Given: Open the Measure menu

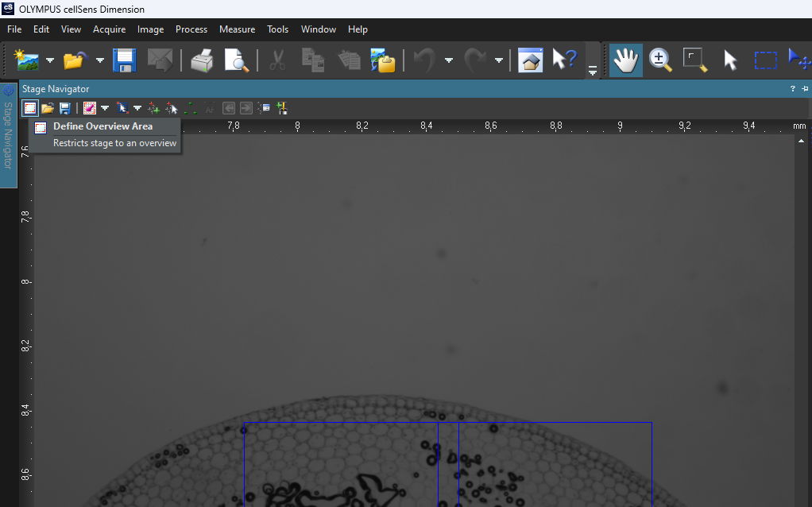Looking at the screenshot, I should [238, 29].
